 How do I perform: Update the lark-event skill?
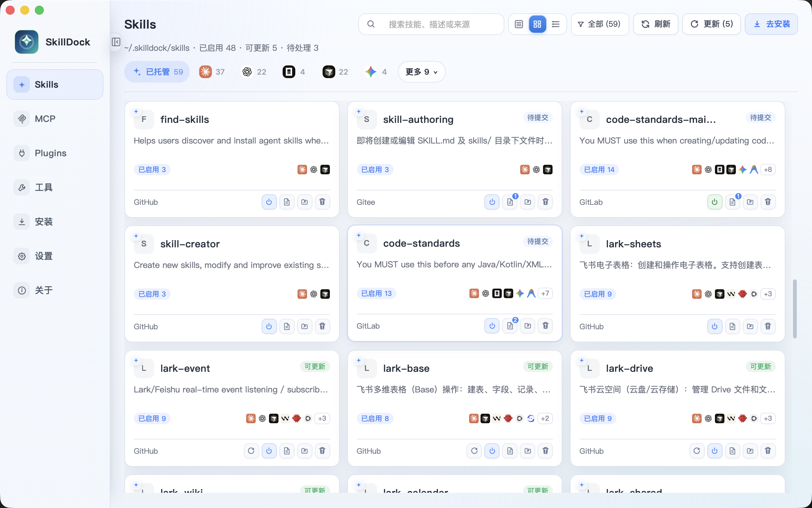pyautogui.click(x=251, y=451)
